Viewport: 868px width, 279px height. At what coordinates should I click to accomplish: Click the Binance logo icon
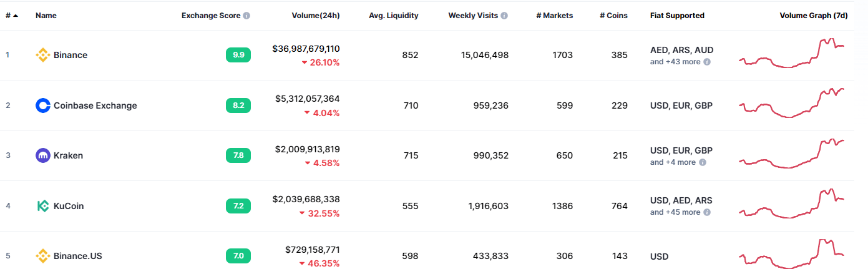[x=42, y=55]
